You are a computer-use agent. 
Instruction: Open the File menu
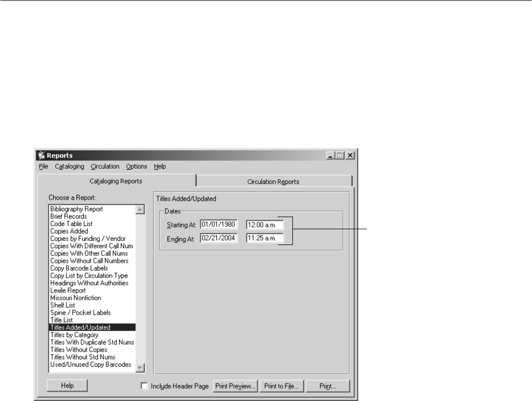pos(43,167)
